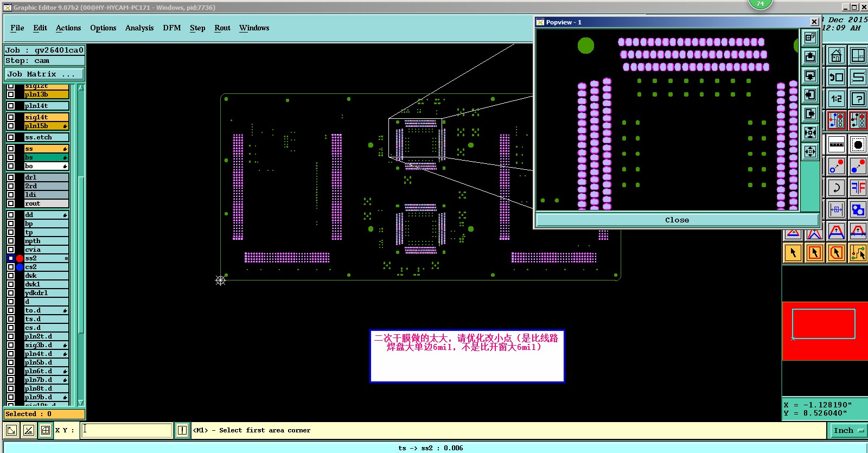Toggle the sig14t layer checkbox
The image size is (868, 453).
[11, 117]
